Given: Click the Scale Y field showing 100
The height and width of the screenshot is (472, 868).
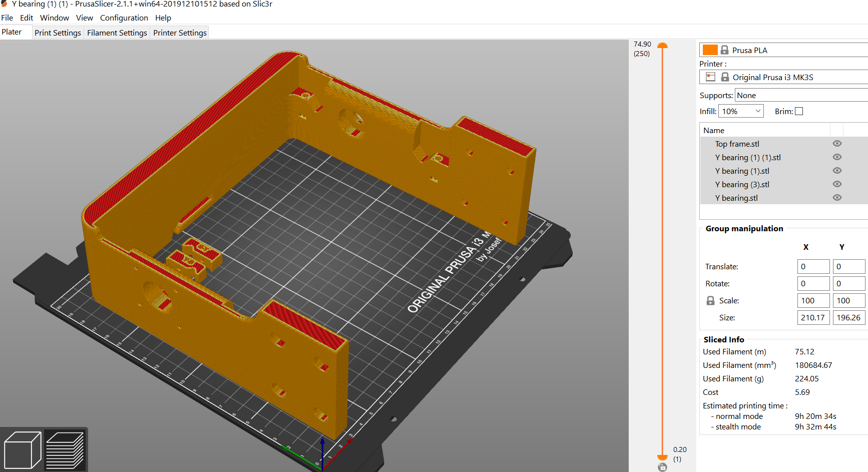Looking at the screenshot, I should (849, 301).
